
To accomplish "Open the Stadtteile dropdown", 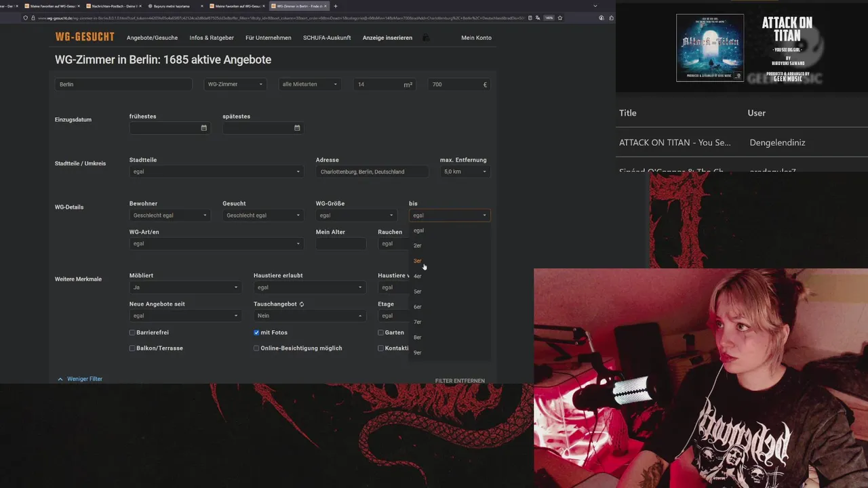I will coord(216,171).
